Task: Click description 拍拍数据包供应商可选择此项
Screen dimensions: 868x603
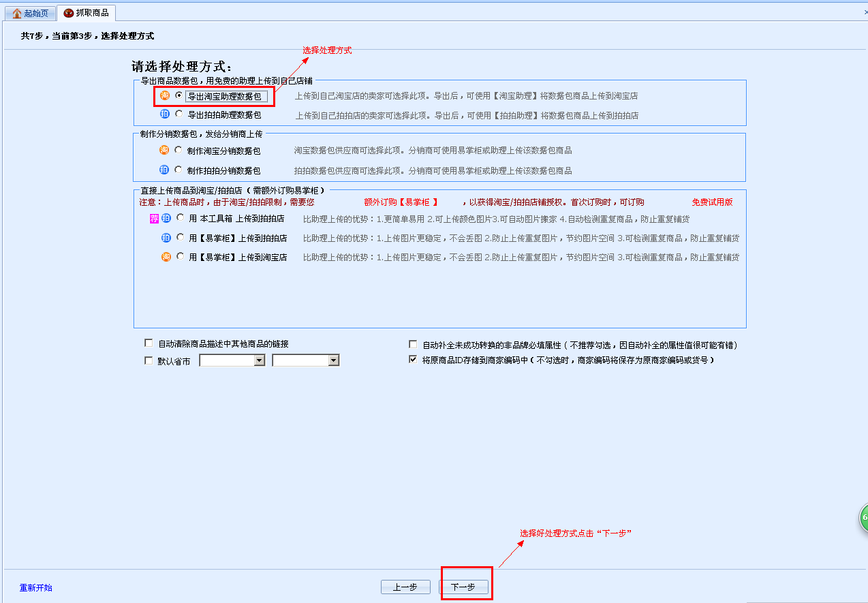Action: pyautogui.click(x=350, y=171)
